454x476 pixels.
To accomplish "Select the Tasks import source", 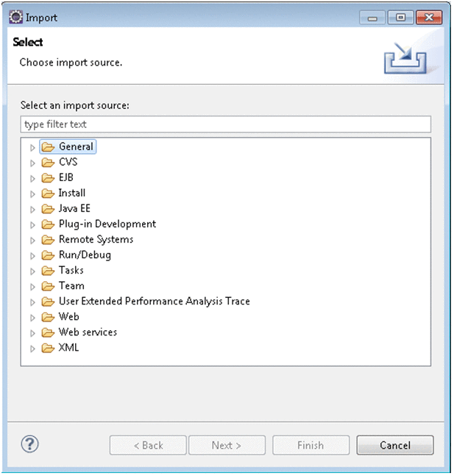I will pyautogui.click(x=71, y=270).
